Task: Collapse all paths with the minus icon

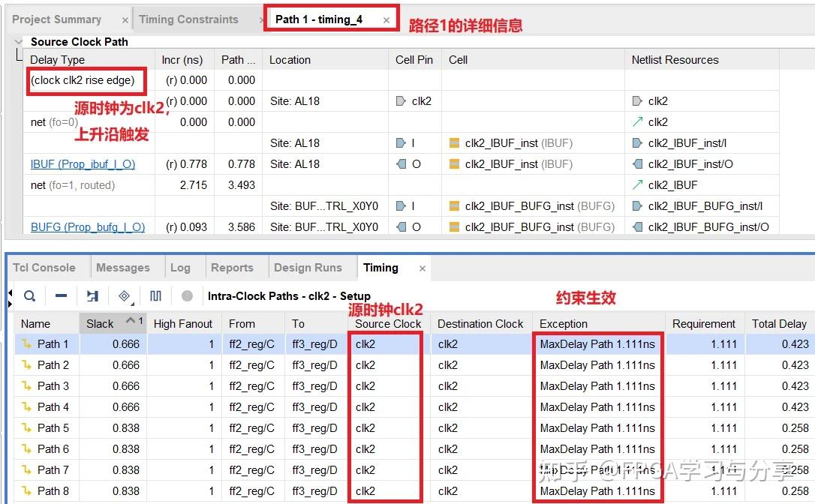Action: [60, 295]
